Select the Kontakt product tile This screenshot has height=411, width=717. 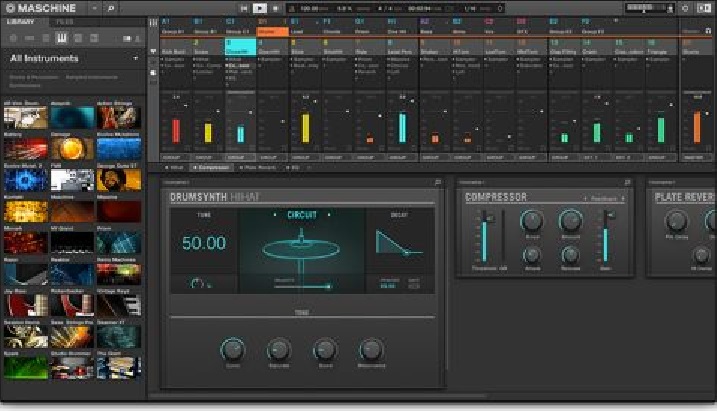tap(26, 211)
